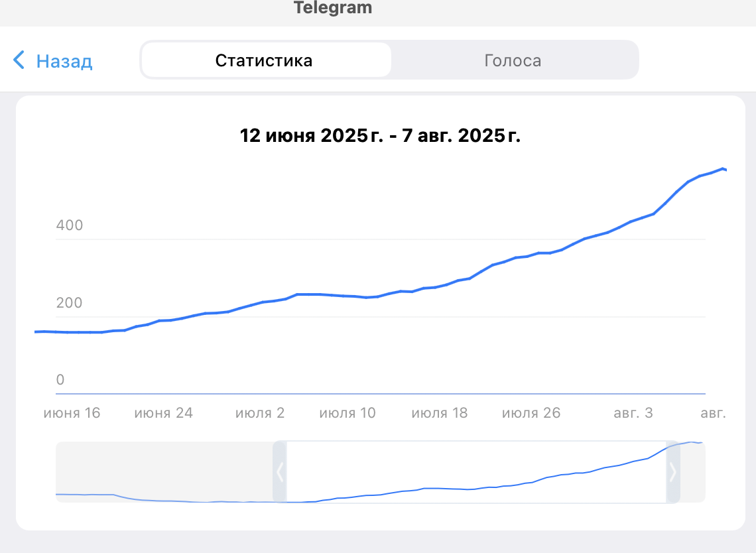
Task: Click the chart line's peak at the right end
Action: click(x=723, y=168)
